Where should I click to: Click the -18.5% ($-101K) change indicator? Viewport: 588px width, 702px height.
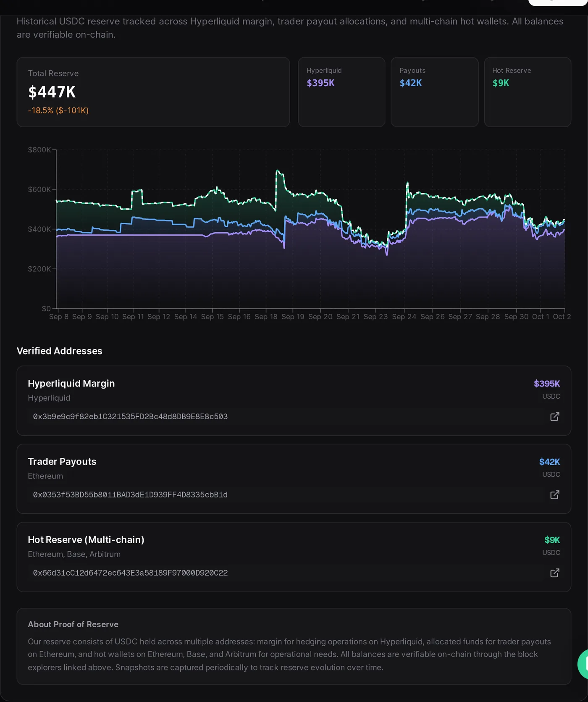click(x=58, y=110)
